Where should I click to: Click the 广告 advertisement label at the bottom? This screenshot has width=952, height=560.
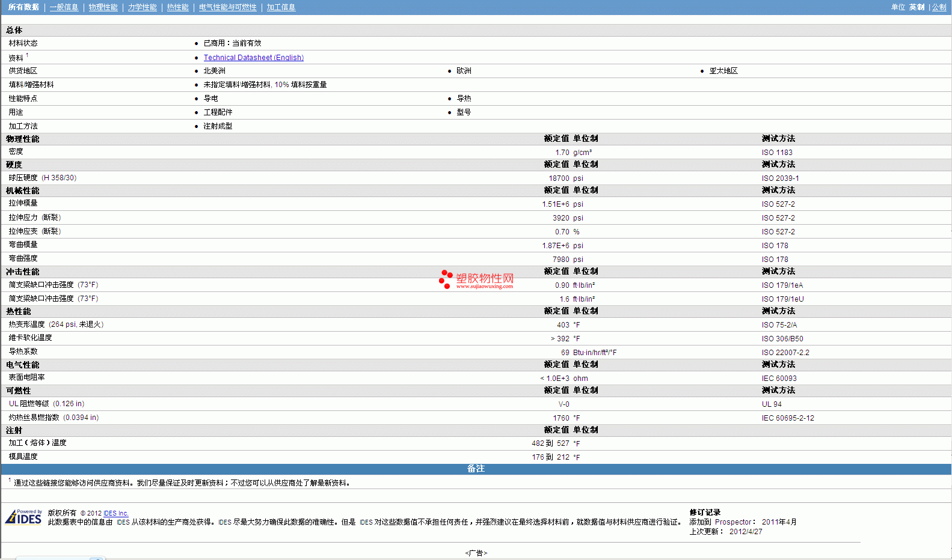pyautogui.click(x=476, y=553)
